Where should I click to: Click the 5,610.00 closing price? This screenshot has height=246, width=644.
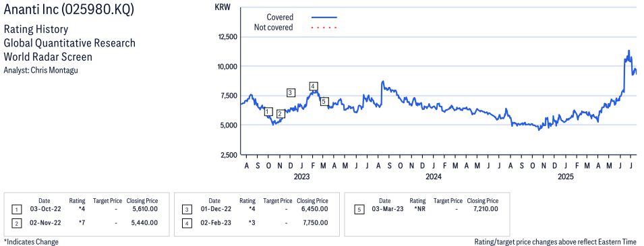[144, 209]
